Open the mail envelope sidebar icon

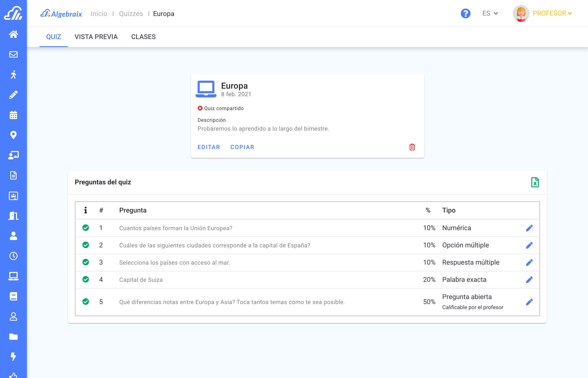(13, 54)
